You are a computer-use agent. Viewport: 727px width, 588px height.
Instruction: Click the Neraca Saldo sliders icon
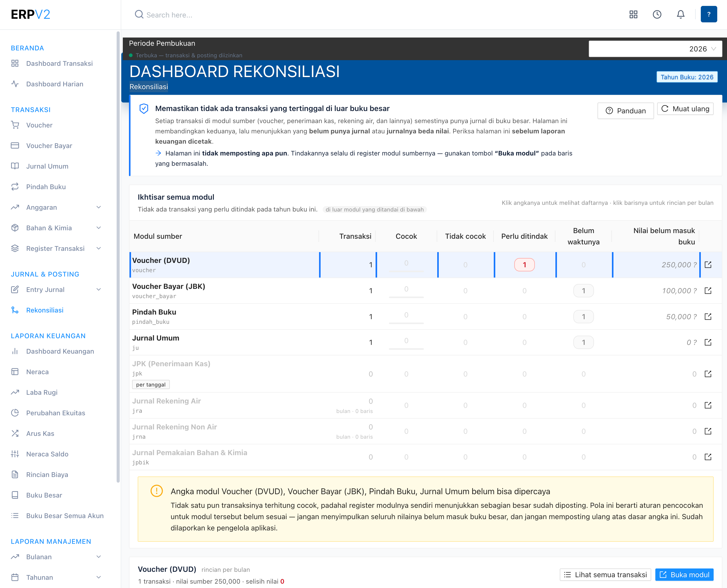coord(15,454)
